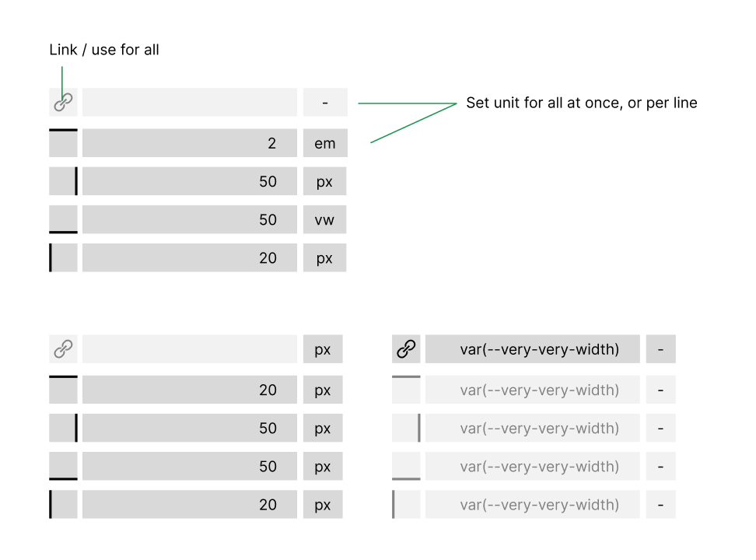Image resolution: width=756 pixels, height=560 pixels.
Task: Open the dash unit selector for all in top group
Action: pyautogui.click(x=325, y=102)
